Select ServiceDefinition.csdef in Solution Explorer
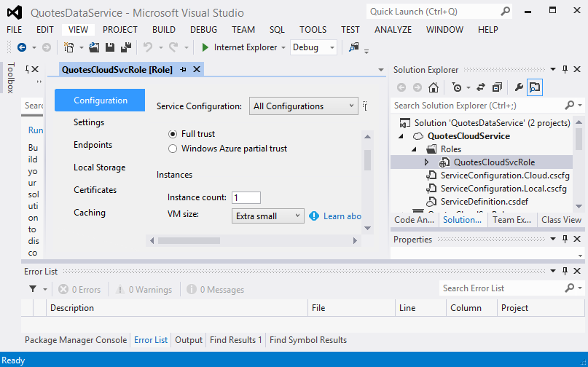The image size is (588, 367). pyautogui.click(x=484, y=202)
